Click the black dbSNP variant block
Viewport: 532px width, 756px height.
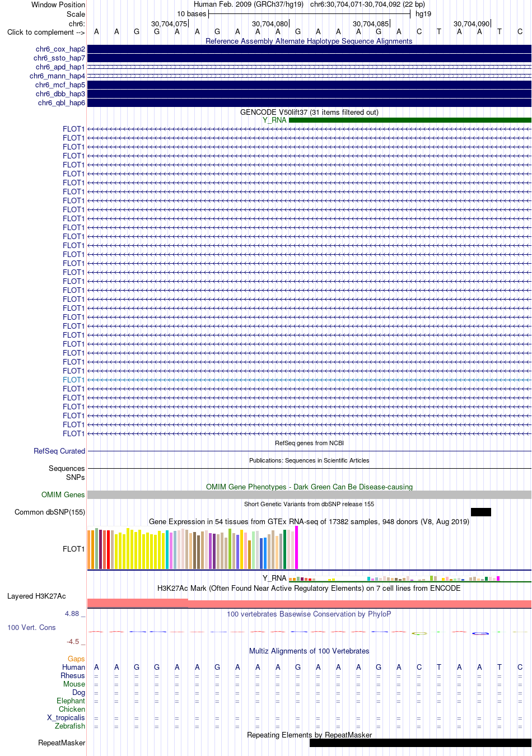point(481,512)
